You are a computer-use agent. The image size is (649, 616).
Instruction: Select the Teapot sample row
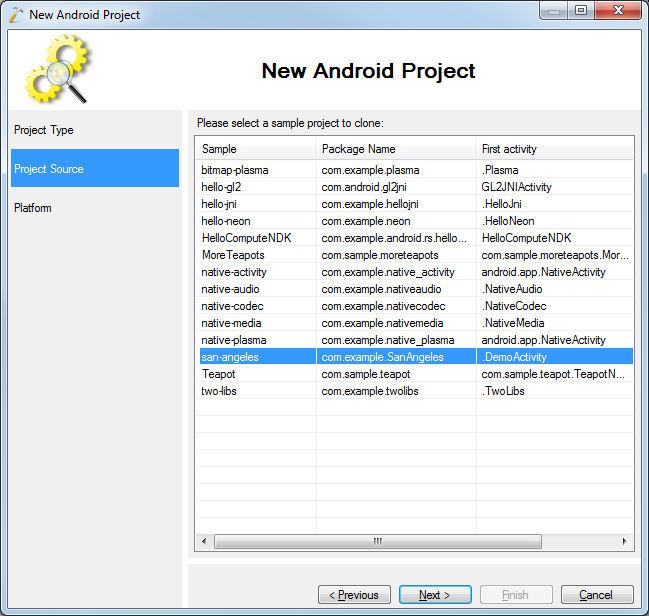tap(414, 374)
